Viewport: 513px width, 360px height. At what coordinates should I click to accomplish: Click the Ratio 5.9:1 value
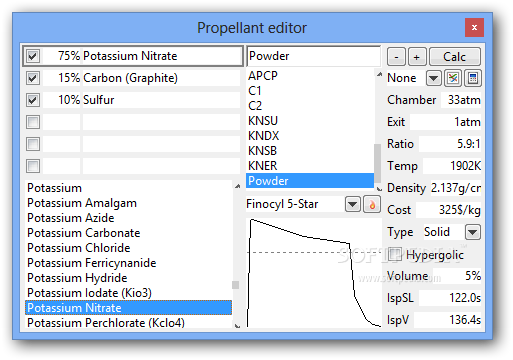pos(450,144)
